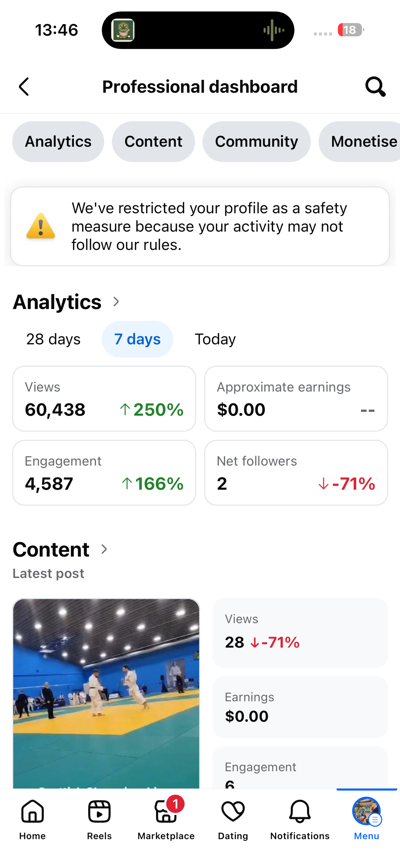Open the Net followers card
The width and height of the screenshot is (400, 868).
pos(296,473)
